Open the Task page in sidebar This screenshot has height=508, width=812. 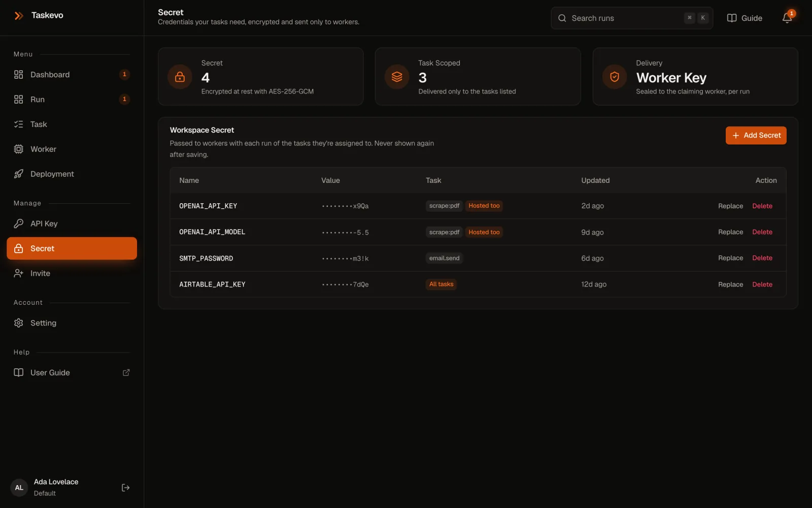pos(72,124)
